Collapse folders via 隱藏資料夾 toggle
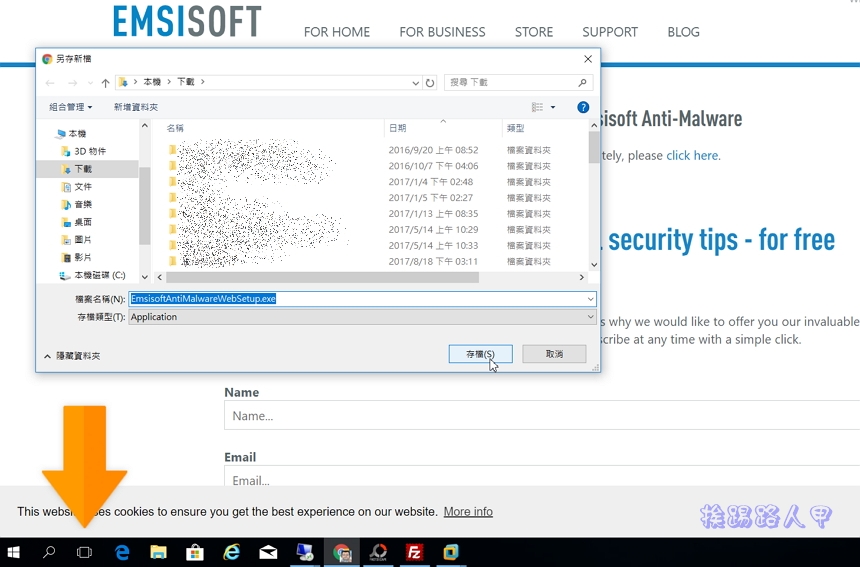 [x=72, y=356]
